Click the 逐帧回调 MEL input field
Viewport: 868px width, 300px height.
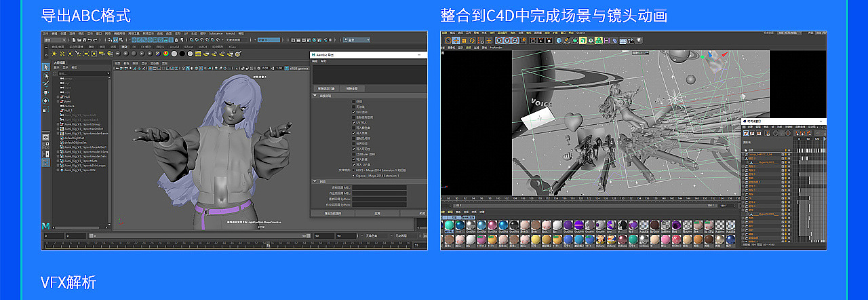[380, 187]
